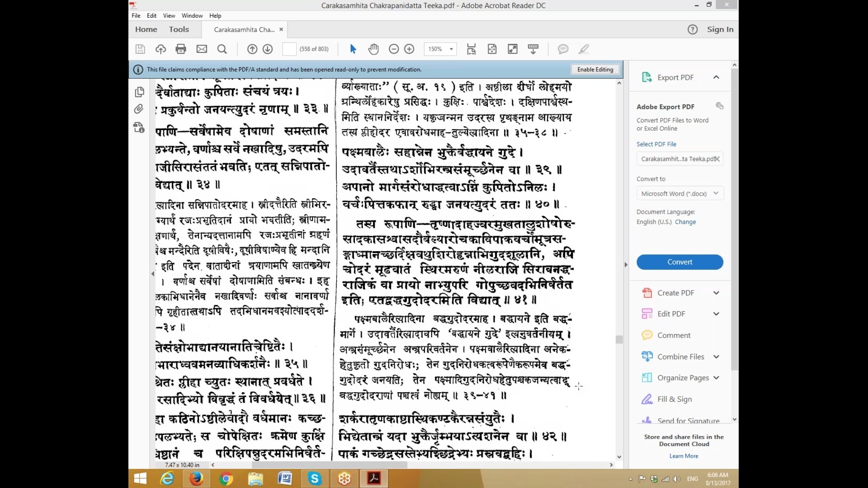Click the Zoom Out minus icon
This screenshot has height=488, width=868.
[394, 49]
